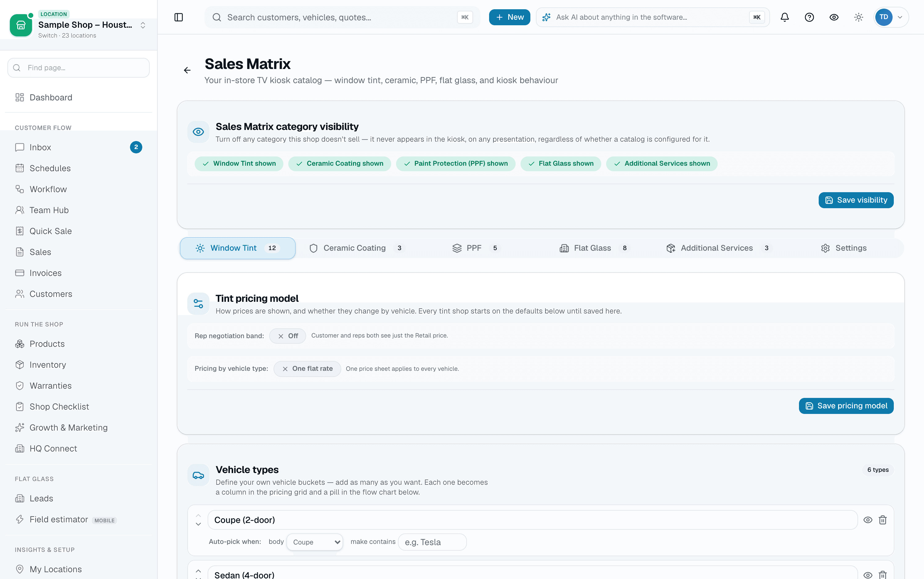
Task: Click the make contains e.g. Tesla field
Action: [432, 542]
